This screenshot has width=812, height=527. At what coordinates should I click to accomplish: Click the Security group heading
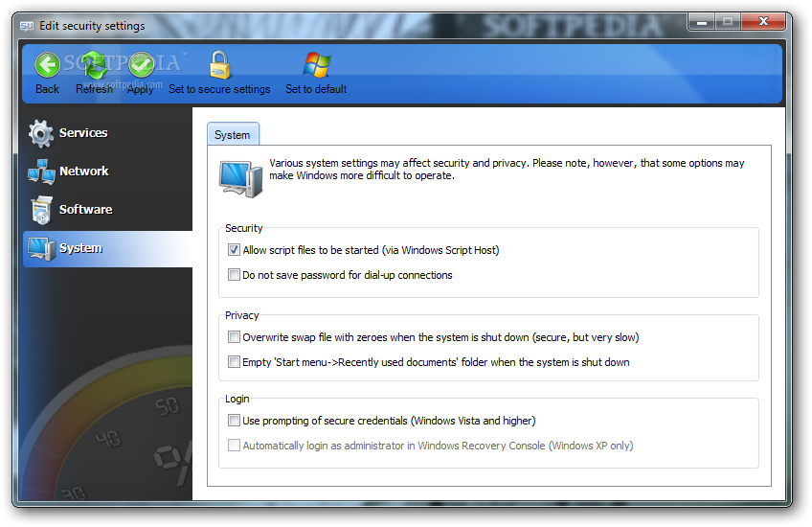[244, 228]
